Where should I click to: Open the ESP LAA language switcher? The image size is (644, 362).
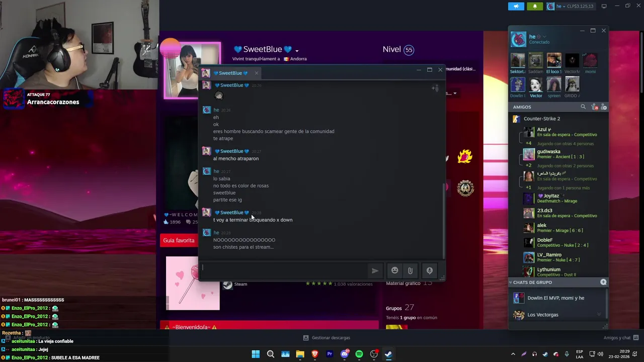click(580, 354)
